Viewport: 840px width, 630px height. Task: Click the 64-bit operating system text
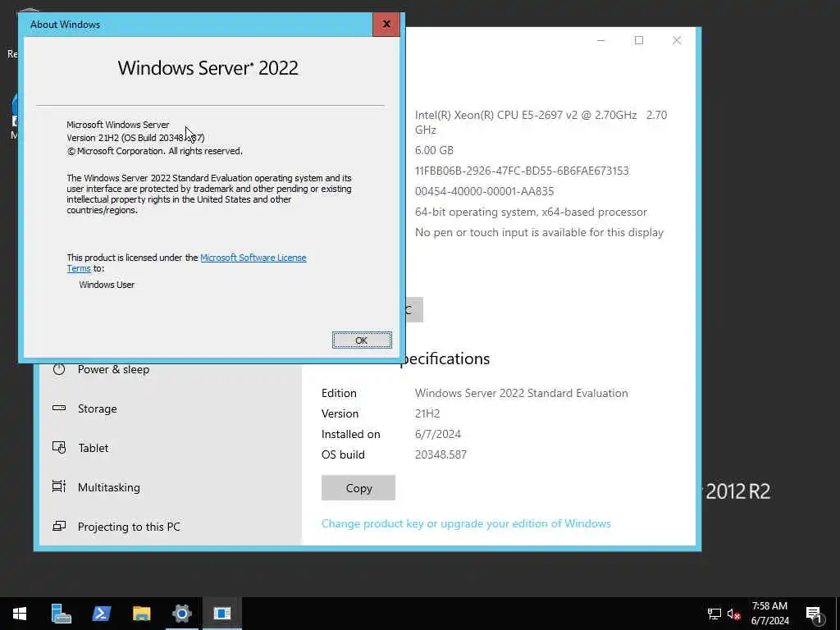[x=531, y=212]
